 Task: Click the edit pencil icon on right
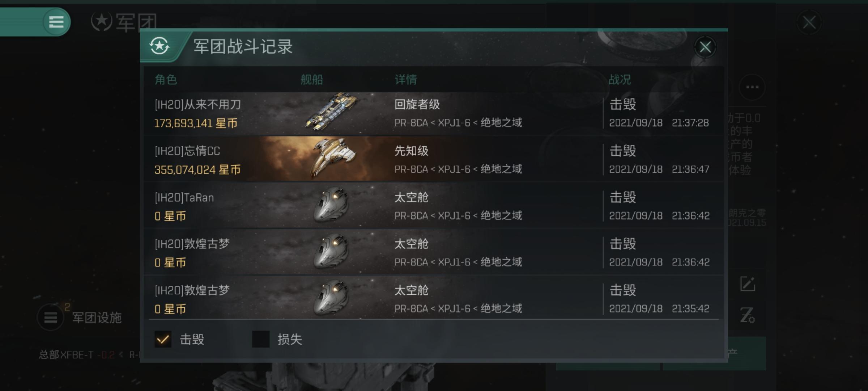(x=748, y=284)
